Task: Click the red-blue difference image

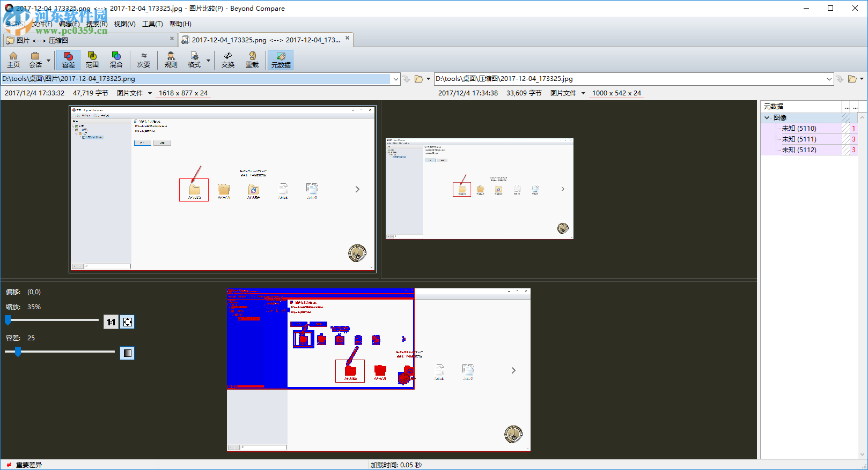Action: 379,370
